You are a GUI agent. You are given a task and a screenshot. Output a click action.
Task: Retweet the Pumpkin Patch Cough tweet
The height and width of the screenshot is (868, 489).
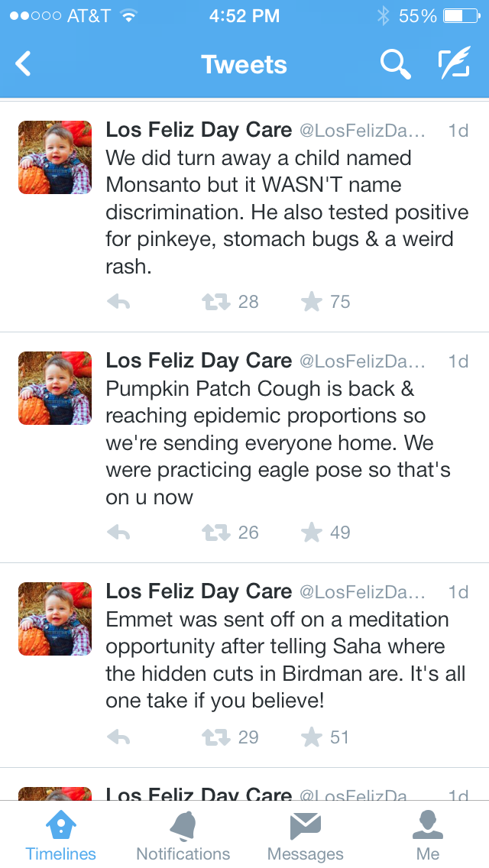(215, 533)
